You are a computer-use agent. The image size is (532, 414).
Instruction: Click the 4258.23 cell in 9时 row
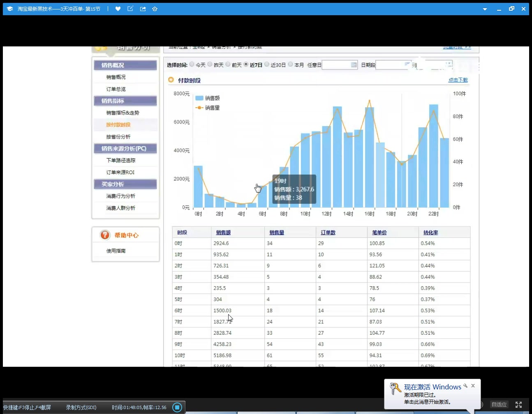[222, 345]
